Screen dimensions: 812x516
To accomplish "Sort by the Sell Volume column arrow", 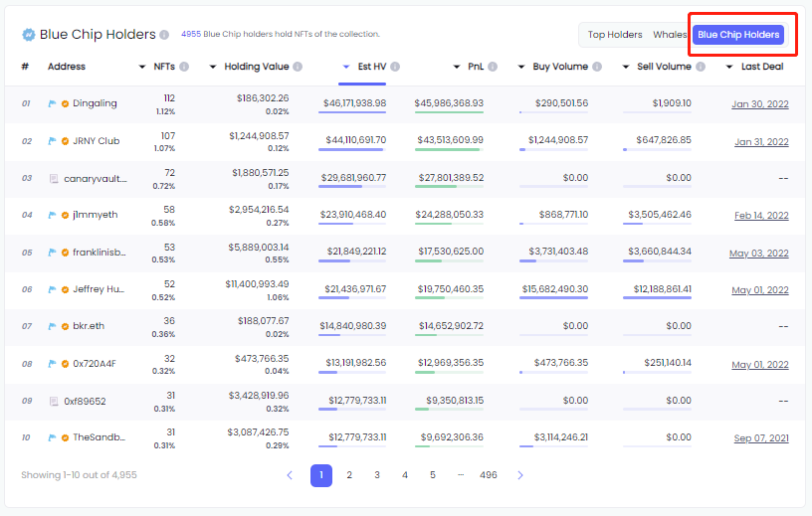I will click(626, 67).
